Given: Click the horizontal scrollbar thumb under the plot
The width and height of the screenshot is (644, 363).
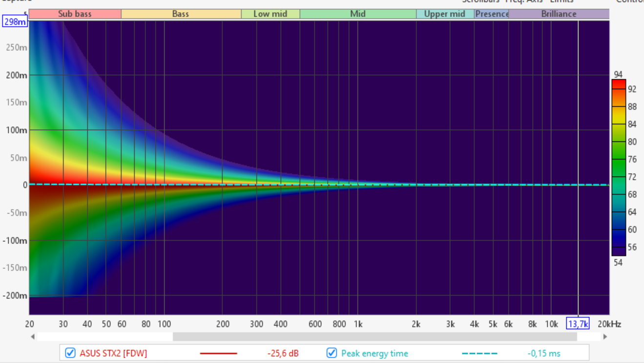Looking at the screenshot, I should point(374,337).
